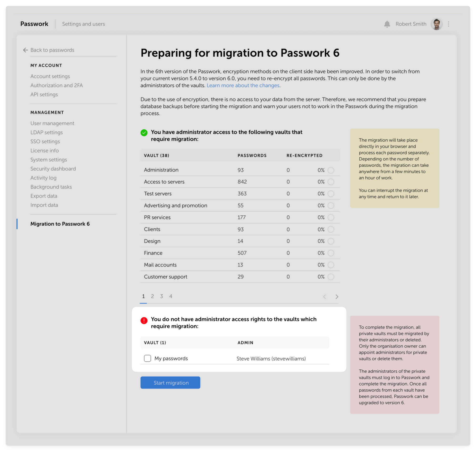The width and height of the screenshot is (476, 451).
Task: Select the progress circle for Finance vault
Action: [x=331, y=253]
